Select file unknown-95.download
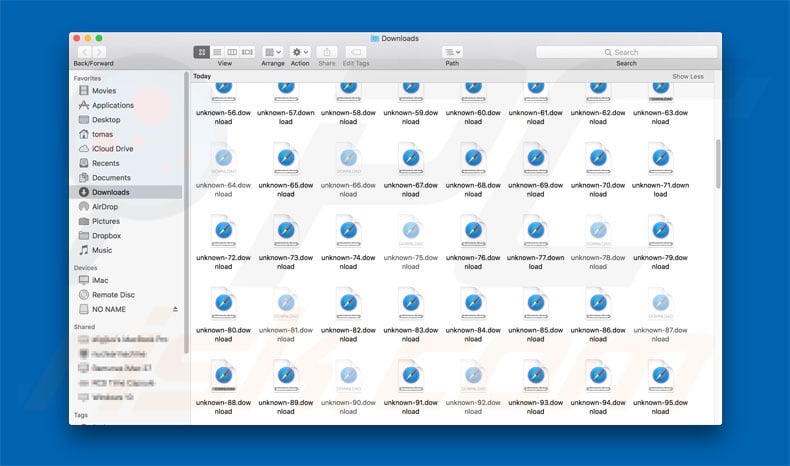790x466 pixels. coord(661,388)
